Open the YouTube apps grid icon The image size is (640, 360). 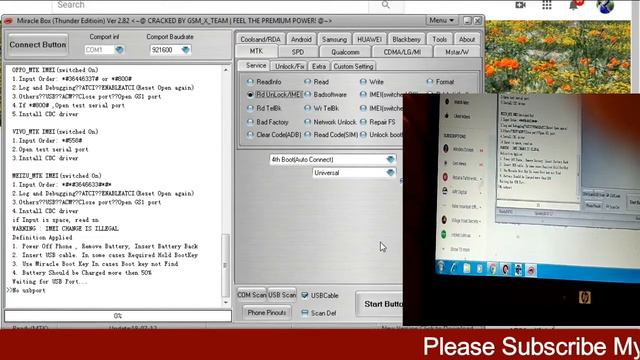tap(547, 5)
